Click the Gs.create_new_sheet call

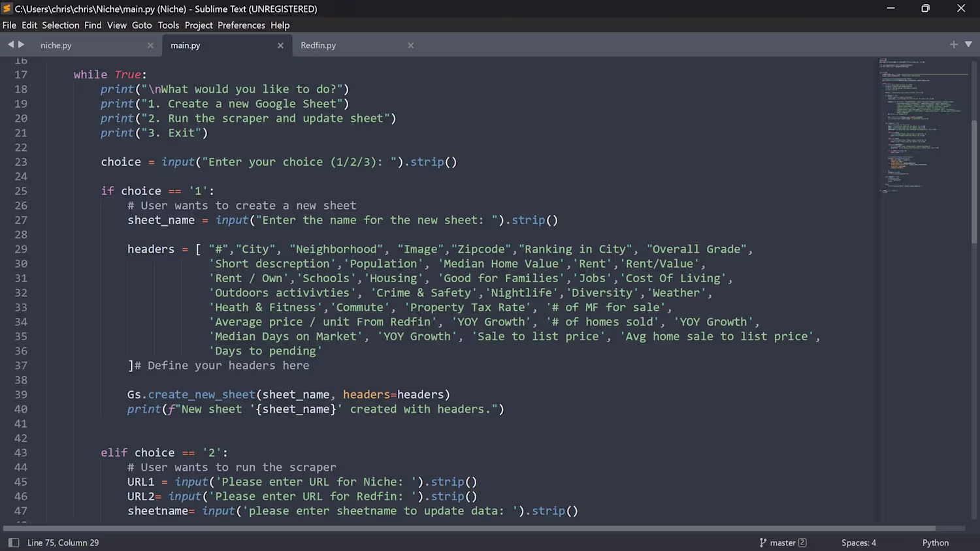[x=289, y=394]
